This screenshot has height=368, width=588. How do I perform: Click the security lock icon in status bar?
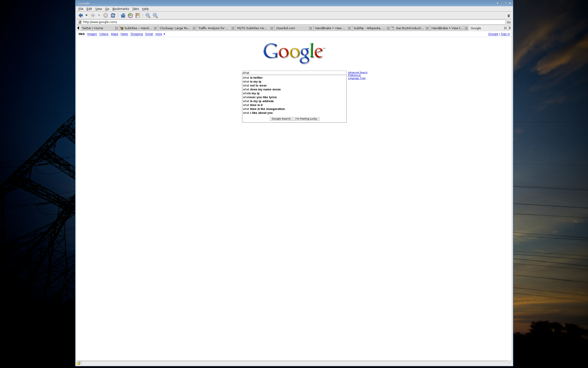point(79,363)
